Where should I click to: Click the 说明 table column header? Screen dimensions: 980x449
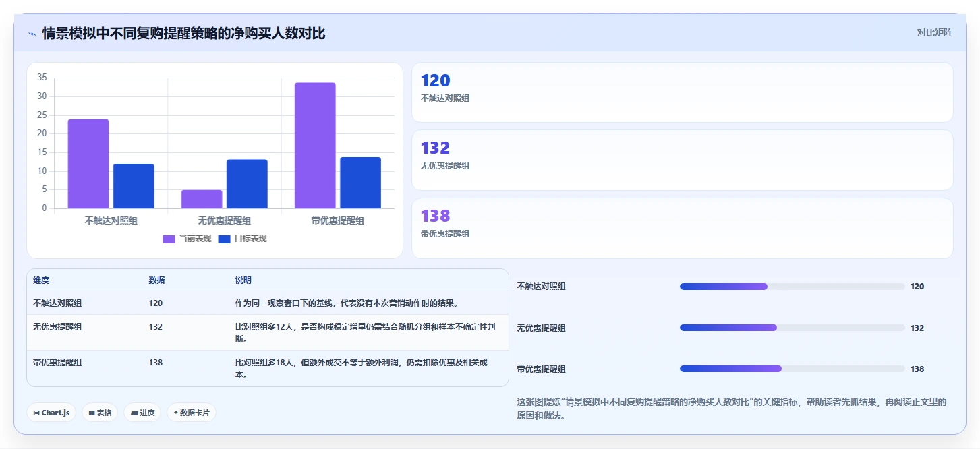pos(243,280)
